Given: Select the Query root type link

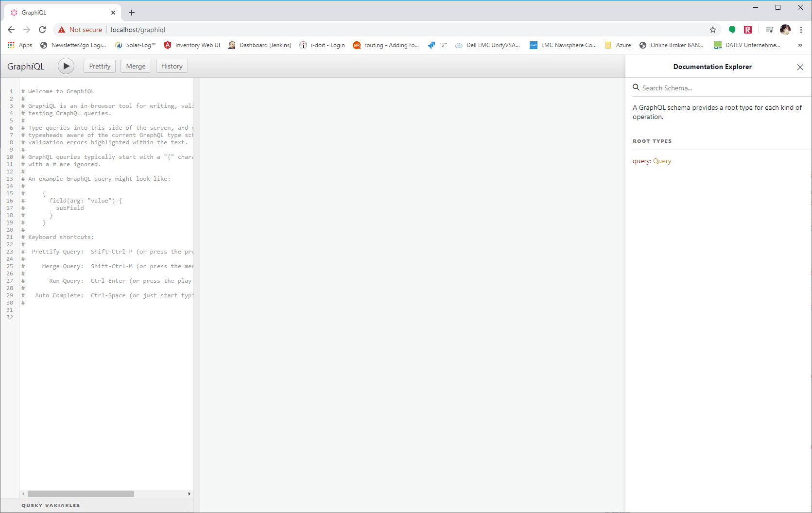Looking at the screenshot, I should click(662, 161).
